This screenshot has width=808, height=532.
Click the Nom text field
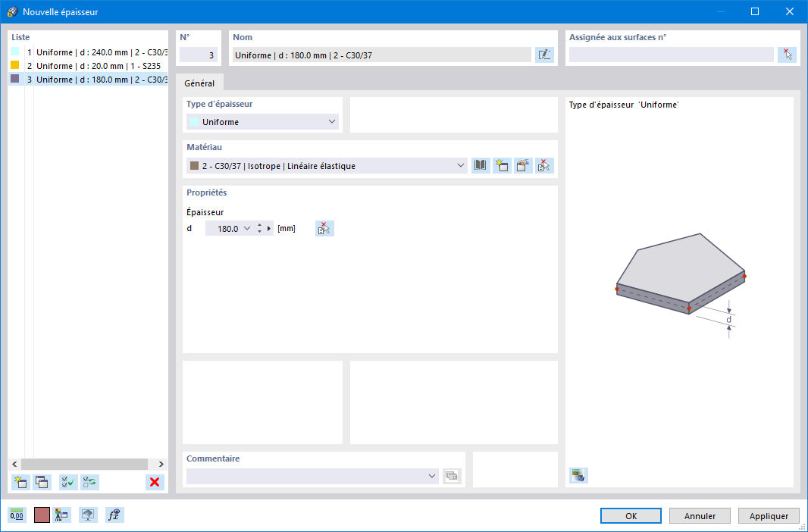coord(382,55)
